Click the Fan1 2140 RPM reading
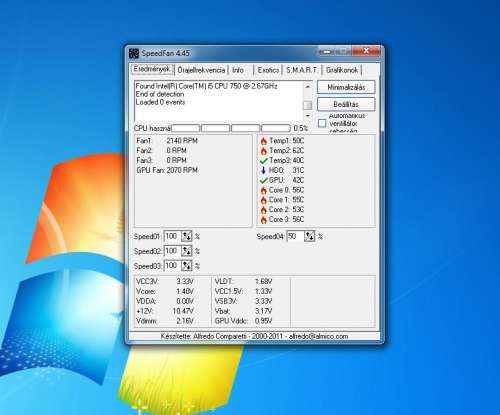The image size is (500, 415). pos(167,141)
